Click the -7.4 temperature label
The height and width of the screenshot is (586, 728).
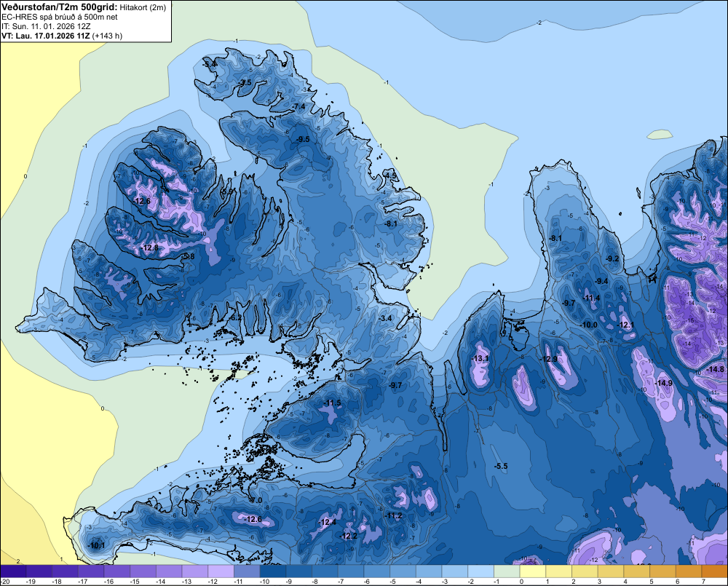coord(298,107)
